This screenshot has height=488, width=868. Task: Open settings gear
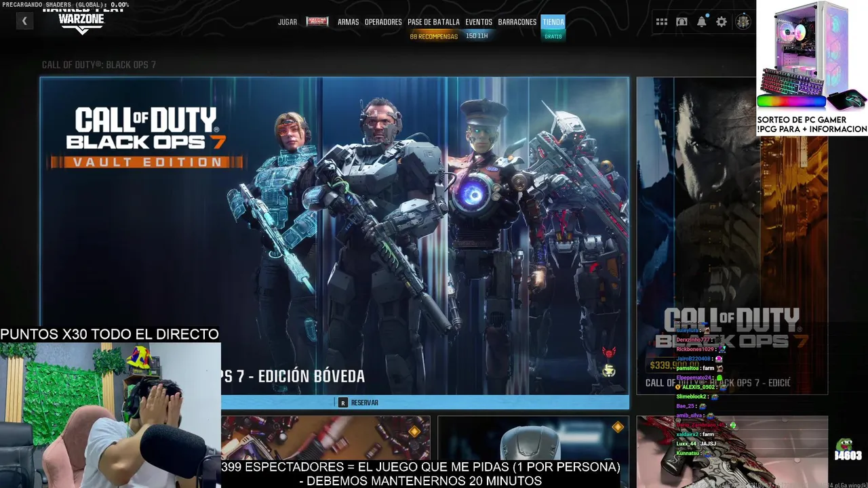722,22
